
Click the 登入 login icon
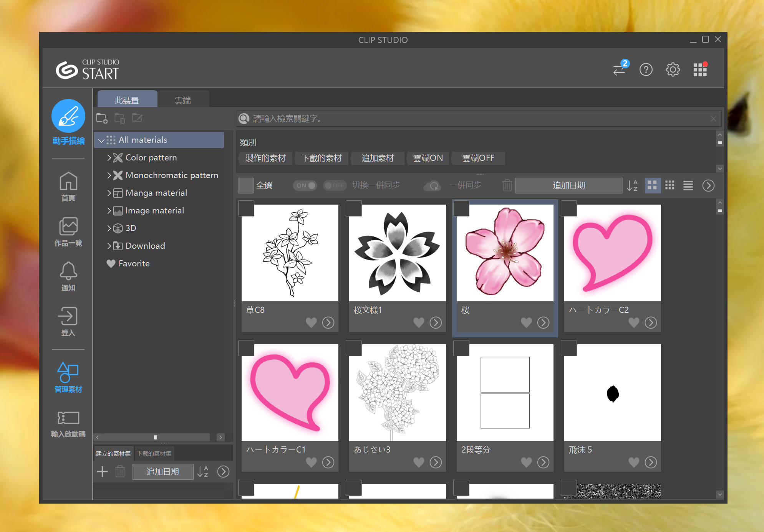click(x=68, y=321)
